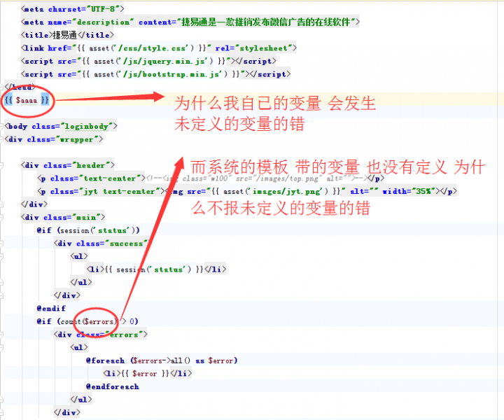Click the li {{ session('status') }} line

click(156, 269)
